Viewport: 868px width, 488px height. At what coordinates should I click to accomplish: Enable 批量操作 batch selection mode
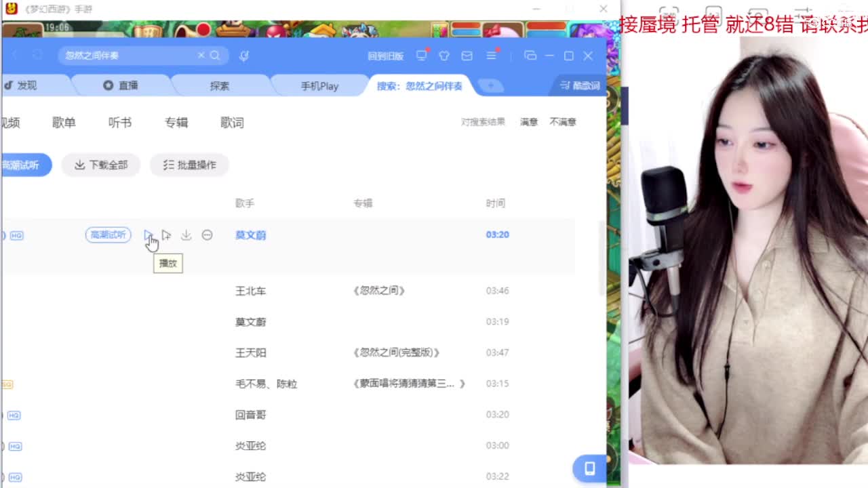[x=189, y=165]
